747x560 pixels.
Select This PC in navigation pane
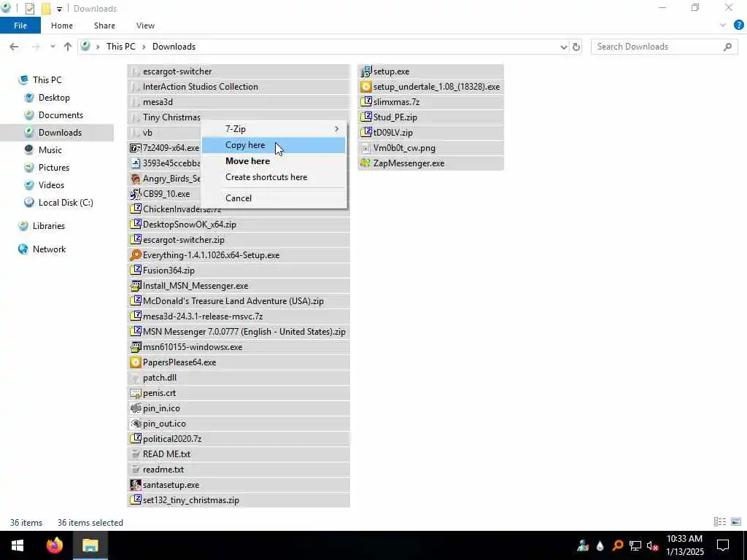click(x=47, y=80)
